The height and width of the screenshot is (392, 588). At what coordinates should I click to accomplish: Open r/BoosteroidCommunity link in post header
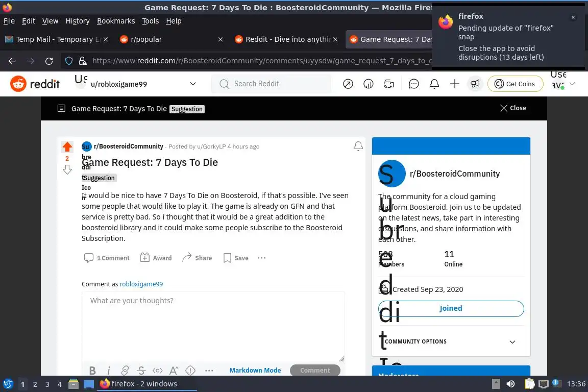pyautogui.click(x=129, y=146)
